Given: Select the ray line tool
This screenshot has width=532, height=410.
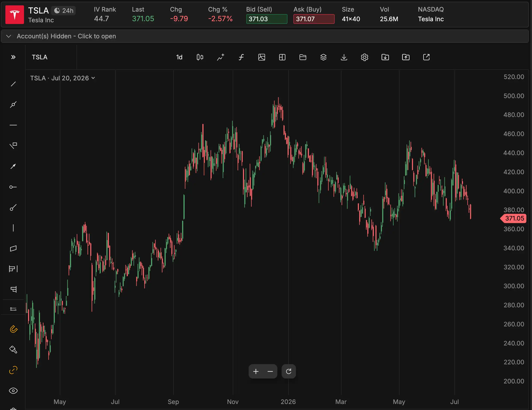Looking at the screenshot, I should coord(13,105).
